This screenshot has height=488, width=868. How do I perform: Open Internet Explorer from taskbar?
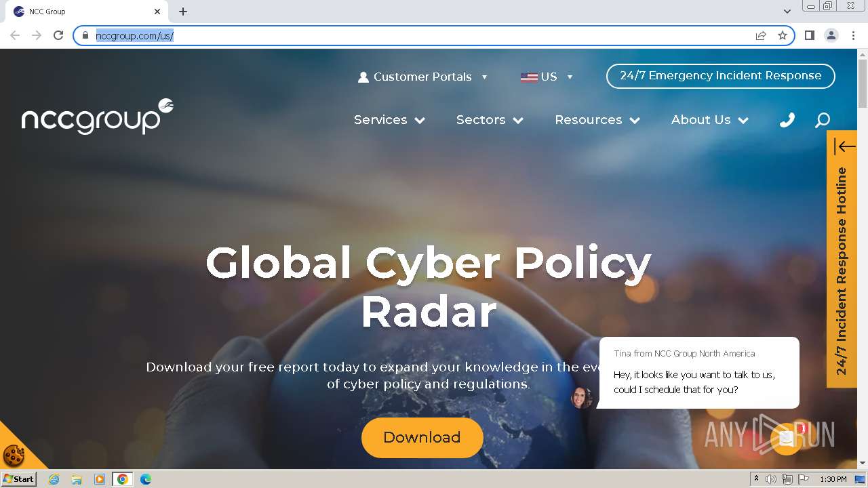[x=54, y=479]
